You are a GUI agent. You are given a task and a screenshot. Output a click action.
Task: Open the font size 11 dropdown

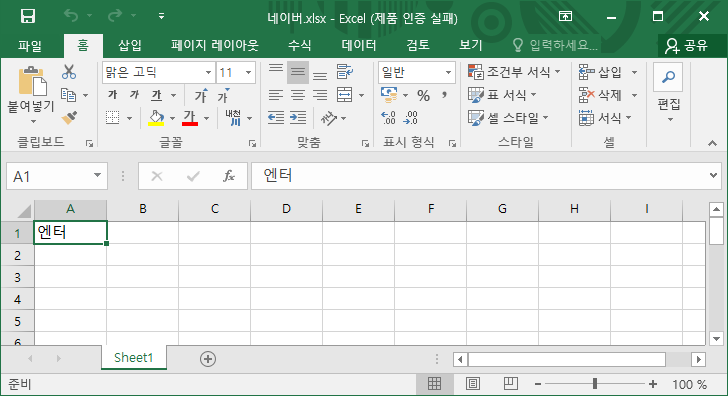pyautogui.click(x=248, y=72)
